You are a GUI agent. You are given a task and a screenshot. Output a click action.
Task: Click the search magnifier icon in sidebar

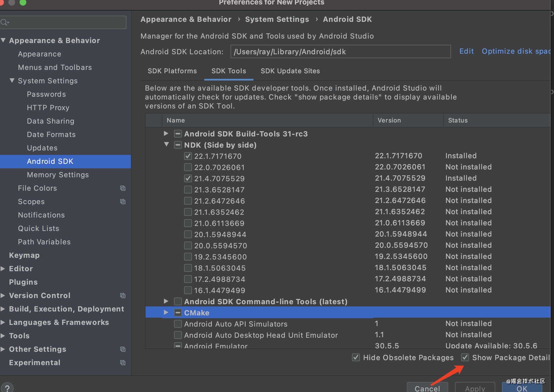pos(4,22)
